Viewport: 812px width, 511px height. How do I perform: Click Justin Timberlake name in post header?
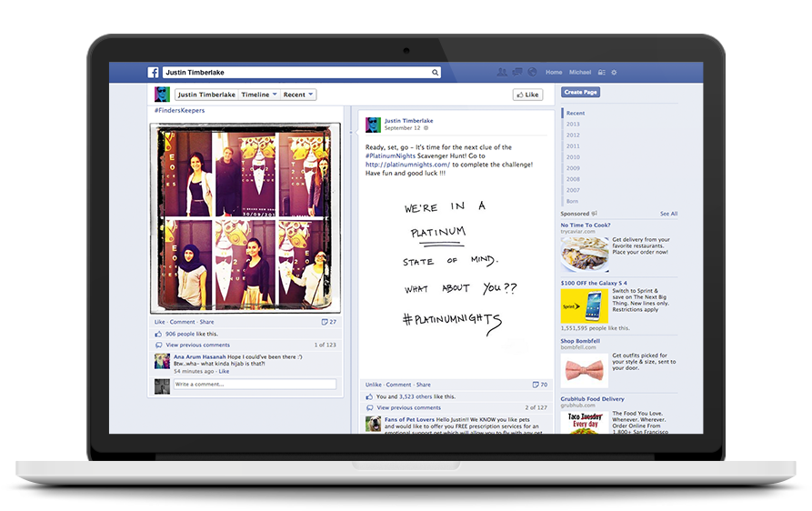pos(408,121)
